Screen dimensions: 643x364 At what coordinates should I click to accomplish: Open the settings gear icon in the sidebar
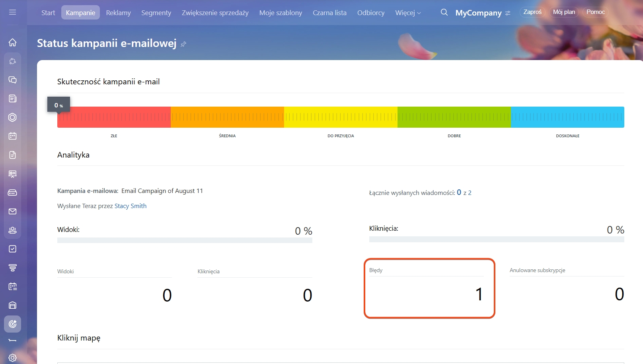pos(12,358)
